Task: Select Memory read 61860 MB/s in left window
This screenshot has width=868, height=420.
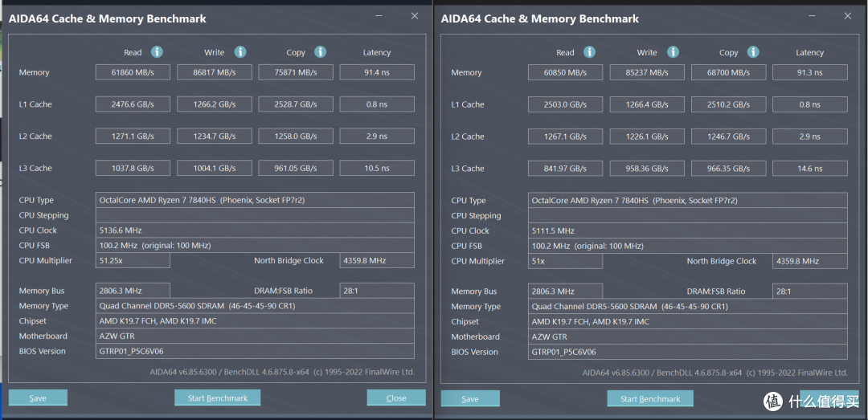Action: pyautogui.click(x=133, y=72)
